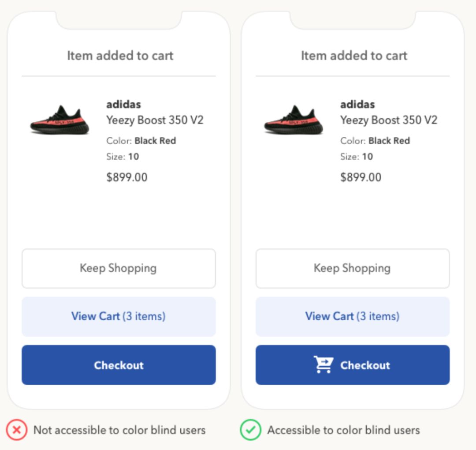Click 'Yeezy Boost 350 V2' title in right phone
Image resolution: width=476 pixels, height=450 pixels.
tap(389, 120)
